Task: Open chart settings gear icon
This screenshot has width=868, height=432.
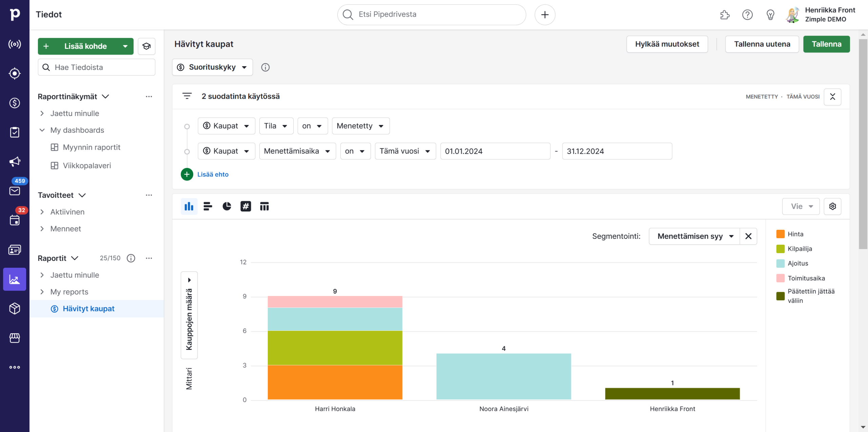Action: point(832,206)
